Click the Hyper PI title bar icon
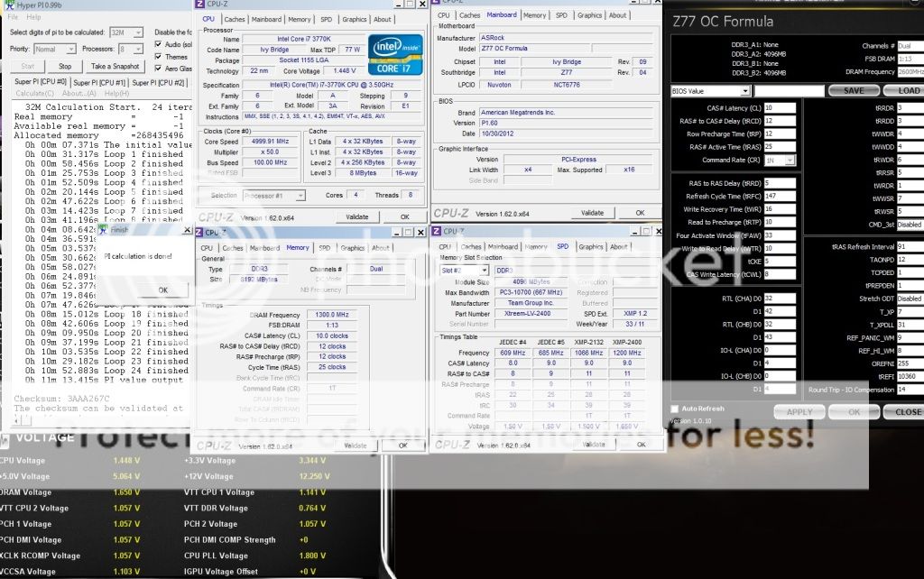This screenshot has width=924, height=579. (6, 5)
